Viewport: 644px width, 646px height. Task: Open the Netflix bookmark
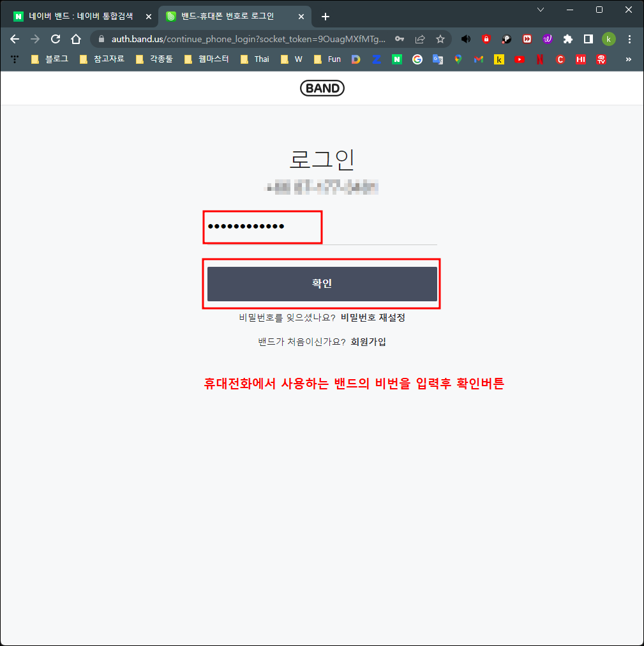539,59
